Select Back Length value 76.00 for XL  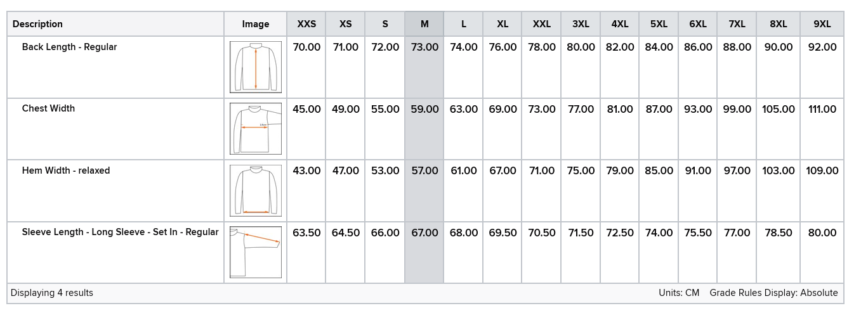tap(503, 47)
